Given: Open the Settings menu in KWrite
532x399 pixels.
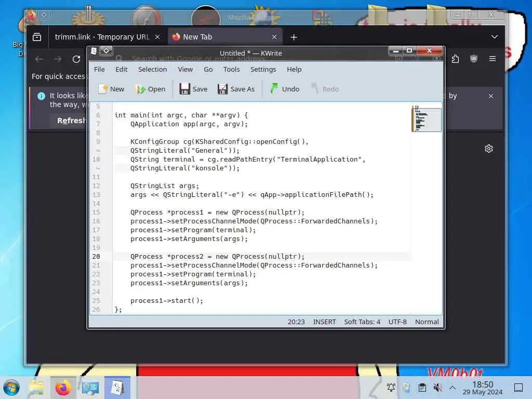Looking at the screenshot, I should pyautogui.click(x=263, y=69).
